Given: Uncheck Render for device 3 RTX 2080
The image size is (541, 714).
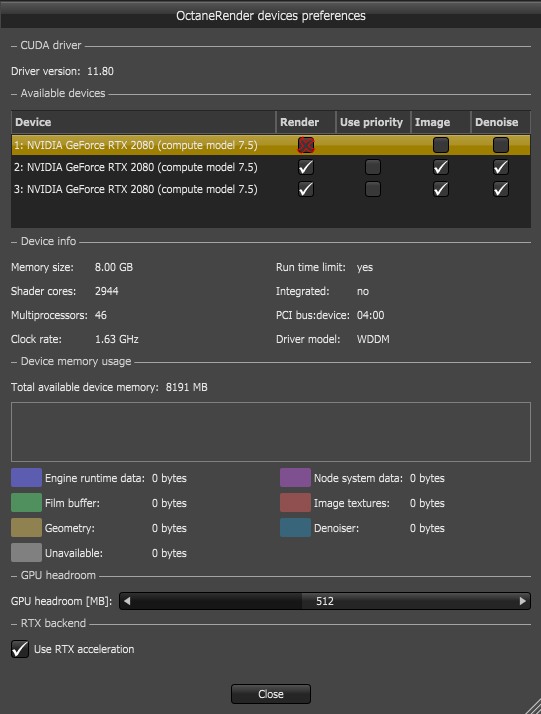Looking at the screenshot, I should pyautogui.click(x=306, y=189).
